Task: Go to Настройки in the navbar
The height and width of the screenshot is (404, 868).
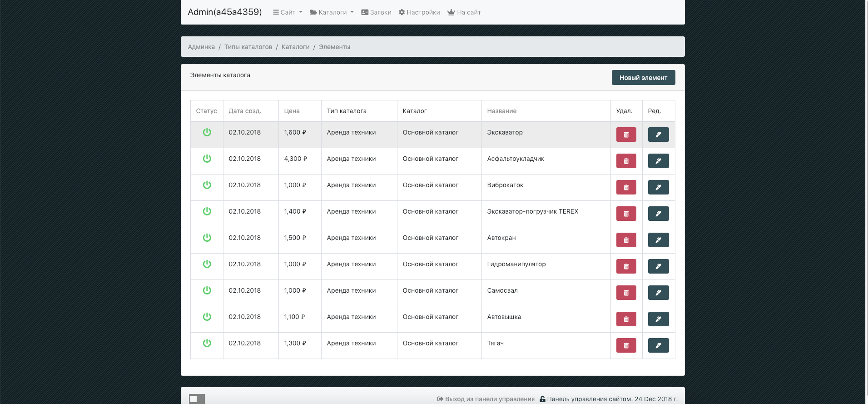Action: 419,12
